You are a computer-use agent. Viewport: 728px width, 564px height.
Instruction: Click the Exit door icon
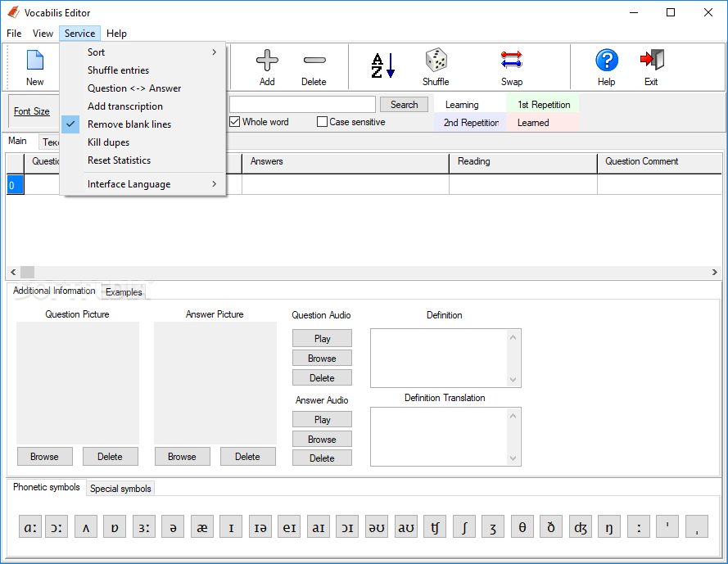pyautogui.click(x=652, y=60)
